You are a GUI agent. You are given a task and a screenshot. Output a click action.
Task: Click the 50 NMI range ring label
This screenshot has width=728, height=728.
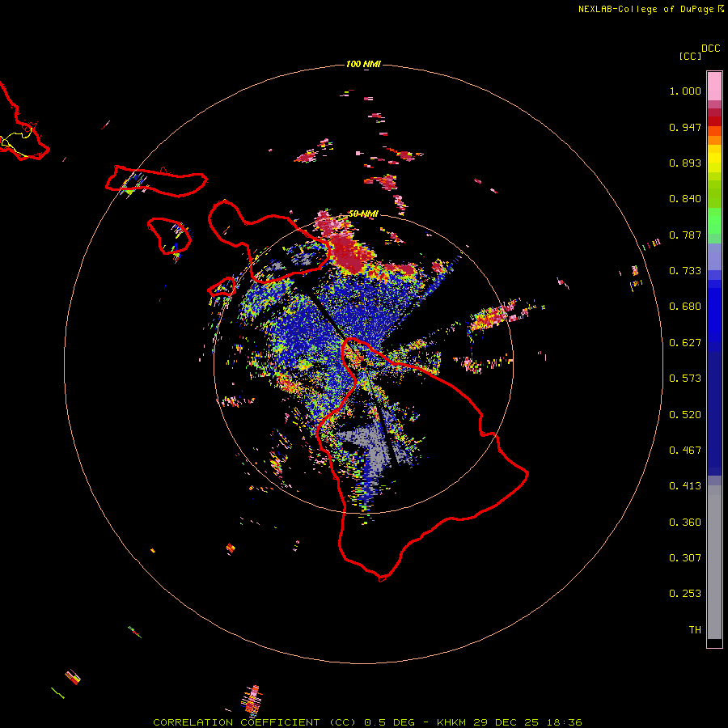tap(363, 214)
